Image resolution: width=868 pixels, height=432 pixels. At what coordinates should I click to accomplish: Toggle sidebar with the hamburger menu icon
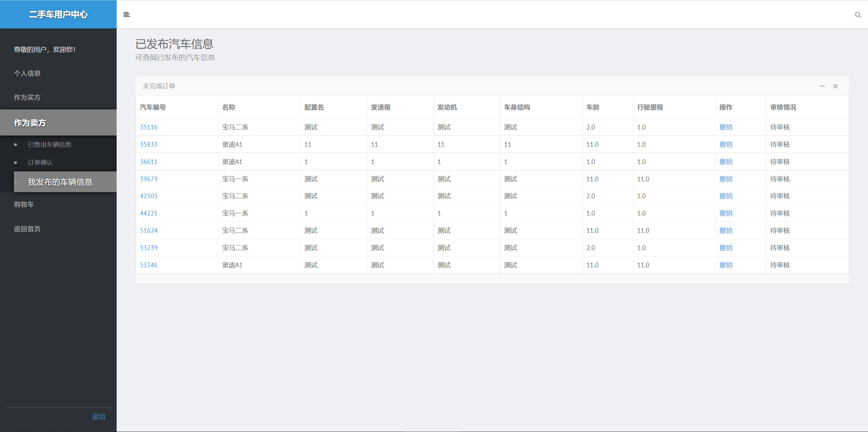point(126,15)
